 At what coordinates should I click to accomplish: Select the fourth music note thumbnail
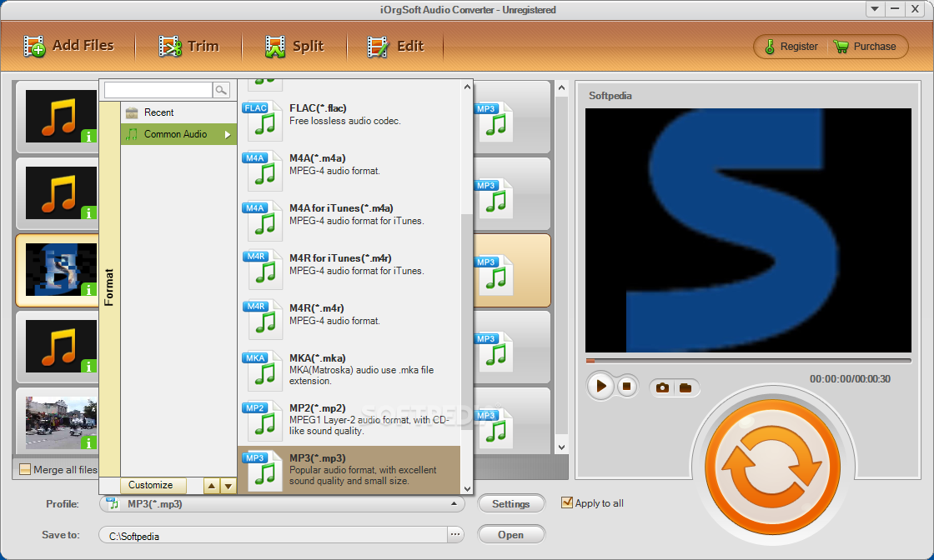click(x=62, y=347)
